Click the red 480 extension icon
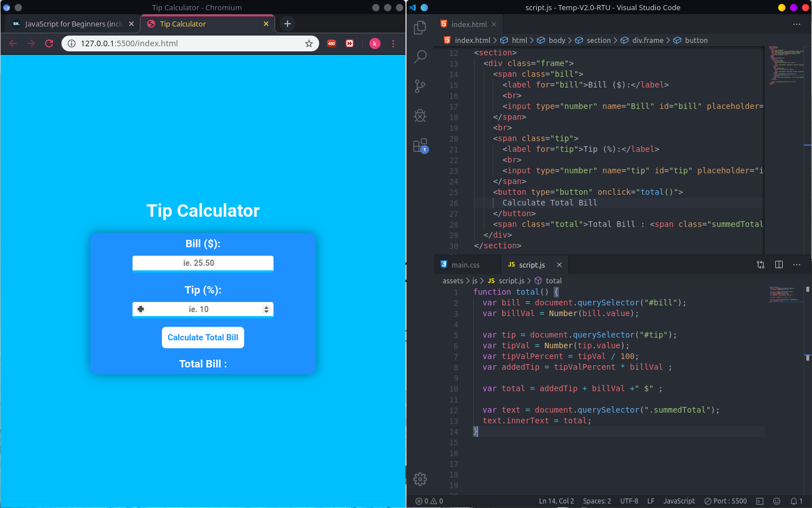Image resolution: width=812 pixels, height=508 pixels. tap(332, 43)
